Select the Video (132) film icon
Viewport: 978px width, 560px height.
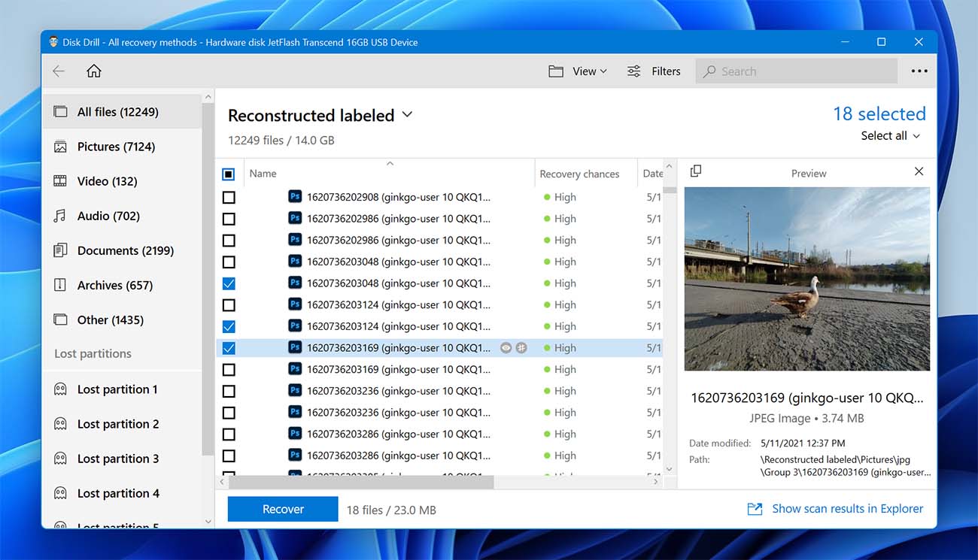60,181
